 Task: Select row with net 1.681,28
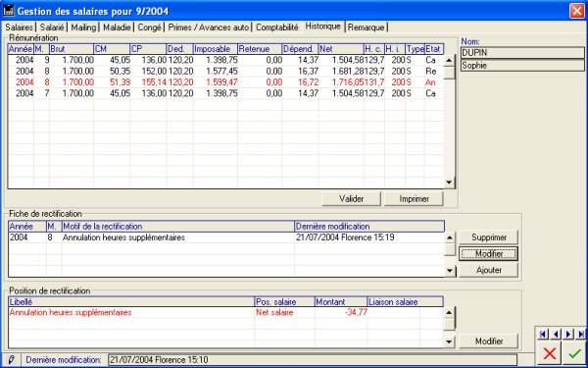tap(225, 72)
